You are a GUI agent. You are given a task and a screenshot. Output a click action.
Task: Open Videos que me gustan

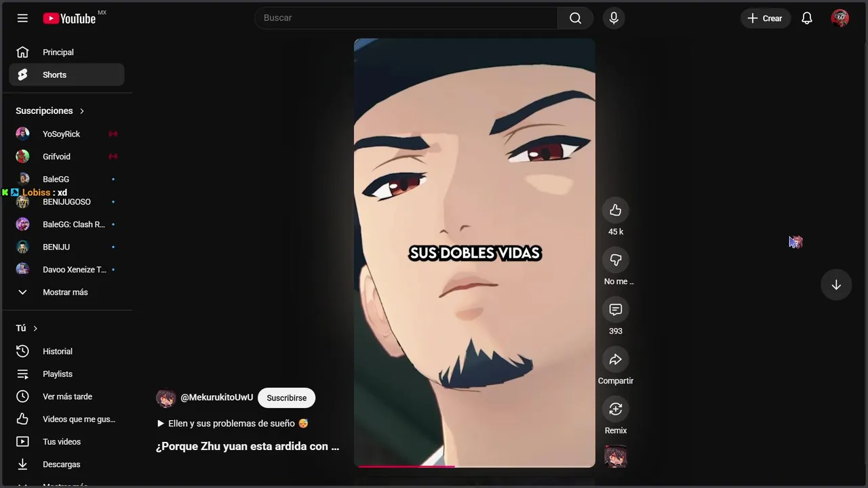point(66,419)
